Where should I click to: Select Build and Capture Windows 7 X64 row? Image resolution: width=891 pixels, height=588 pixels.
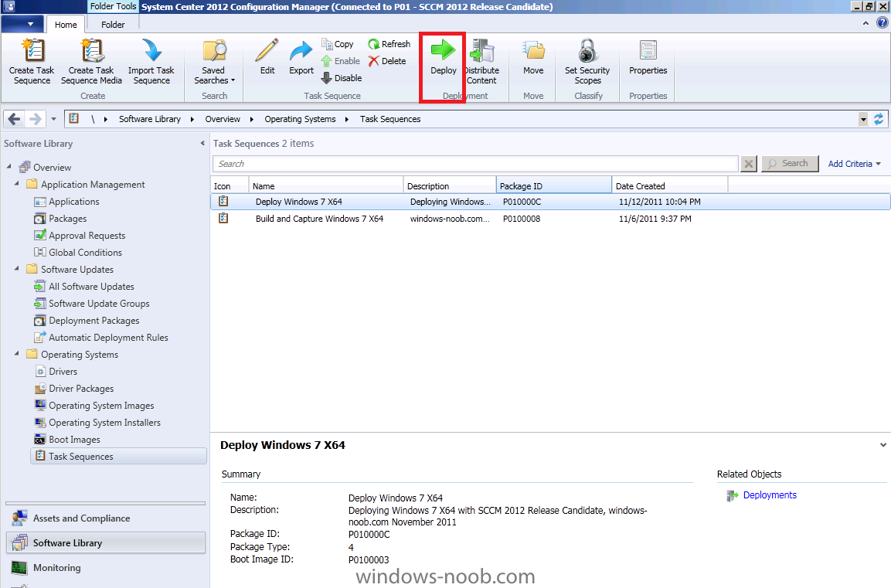(550, 219)
